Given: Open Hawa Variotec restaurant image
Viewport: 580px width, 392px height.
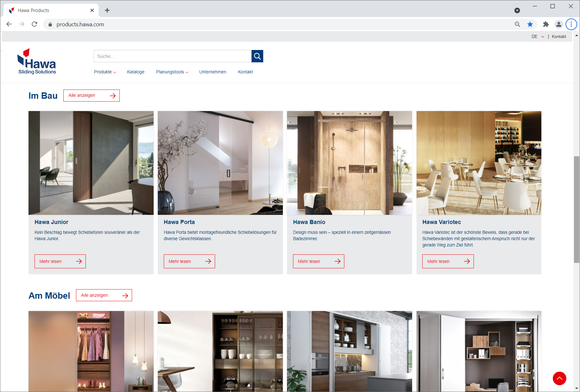Looking at the screenshot, I should [479, 163].
